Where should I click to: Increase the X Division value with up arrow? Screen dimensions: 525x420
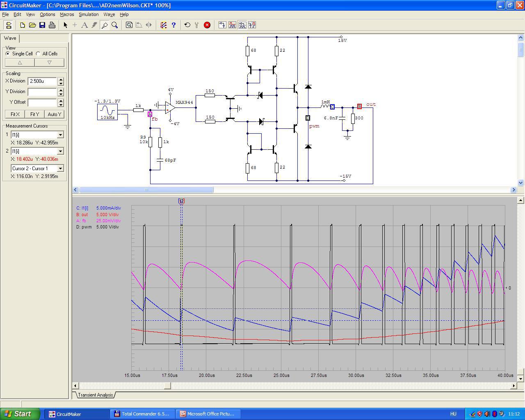pos(61,79)
